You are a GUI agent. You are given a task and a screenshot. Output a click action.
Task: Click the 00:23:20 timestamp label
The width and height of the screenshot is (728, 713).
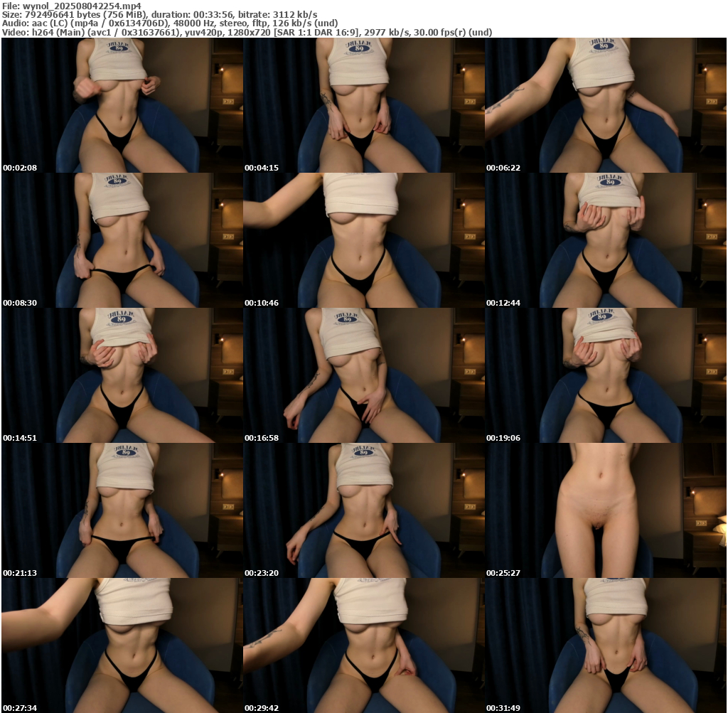[262, 573]
